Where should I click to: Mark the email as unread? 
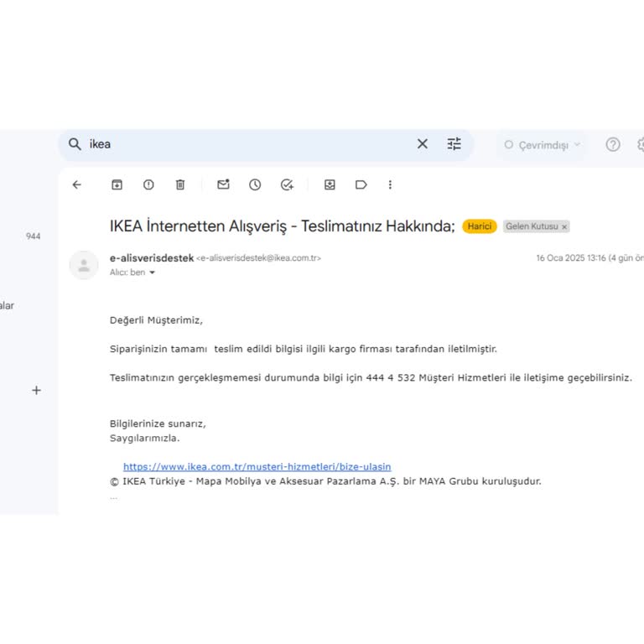click(x=223, y=184)
